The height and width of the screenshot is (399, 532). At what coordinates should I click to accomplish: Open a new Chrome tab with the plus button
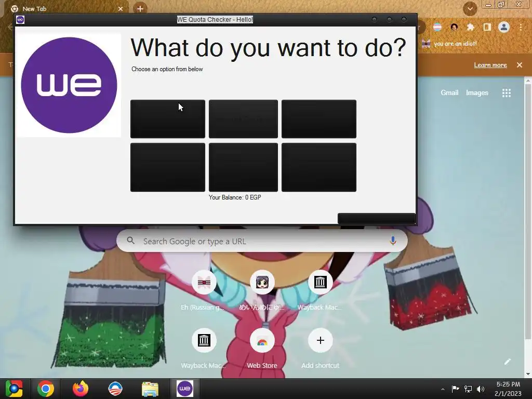140,9
